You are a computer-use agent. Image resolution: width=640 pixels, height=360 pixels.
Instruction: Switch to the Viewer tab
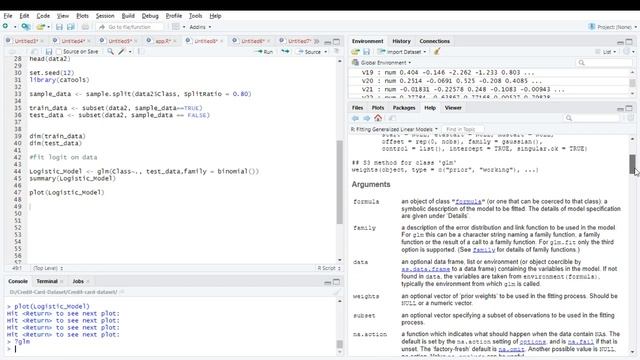pyautogui.click(x=453, y=108)
